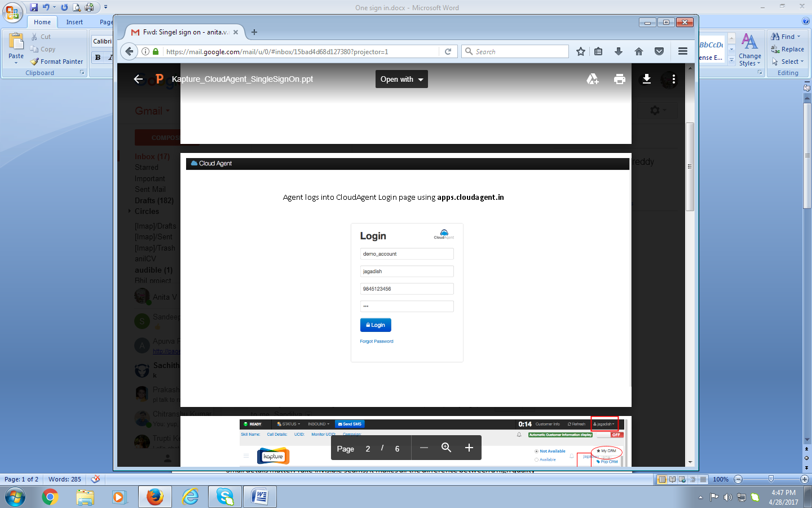Open the Undo history dropdown arrow
812x508 pixels.
pos(54,7)
